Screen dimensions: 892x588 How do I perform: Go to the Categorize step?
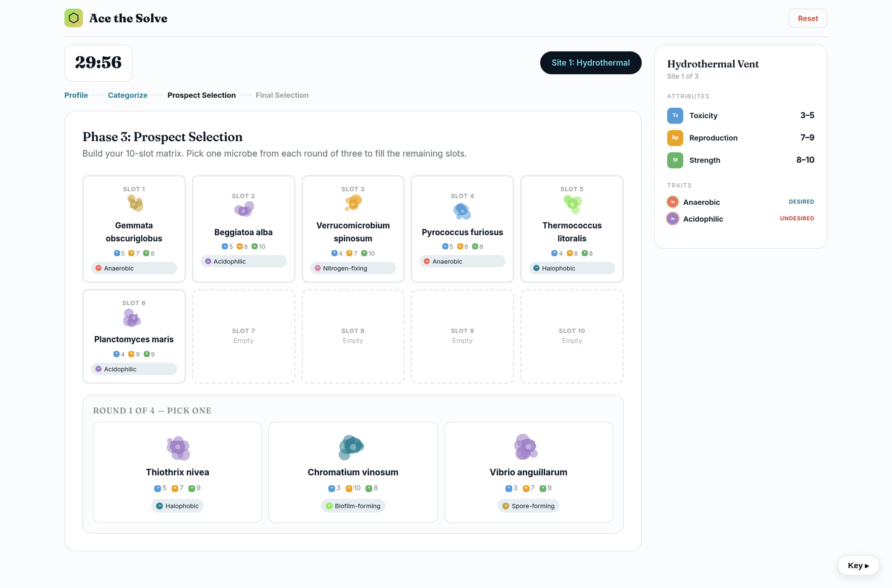click(128, 95)
